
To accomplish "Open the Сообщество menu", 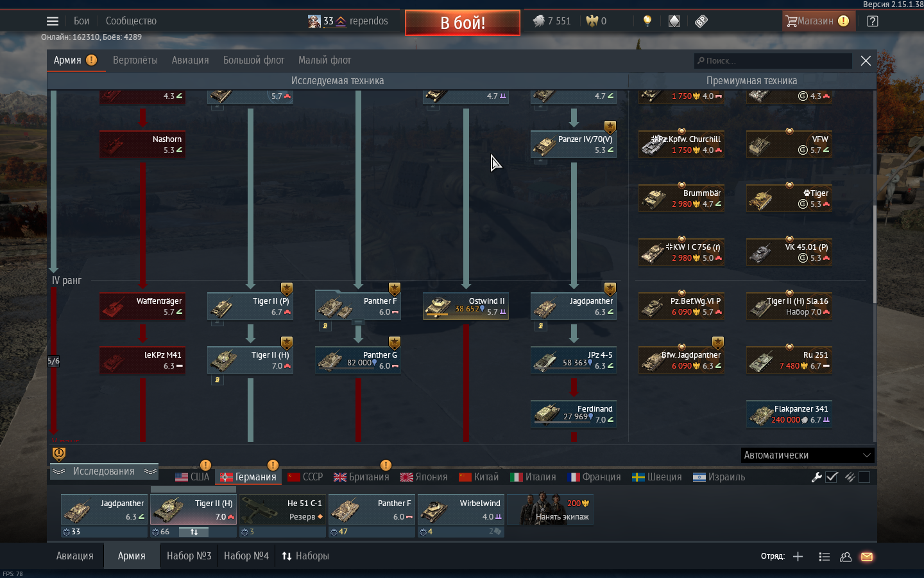I will [131, 21].
